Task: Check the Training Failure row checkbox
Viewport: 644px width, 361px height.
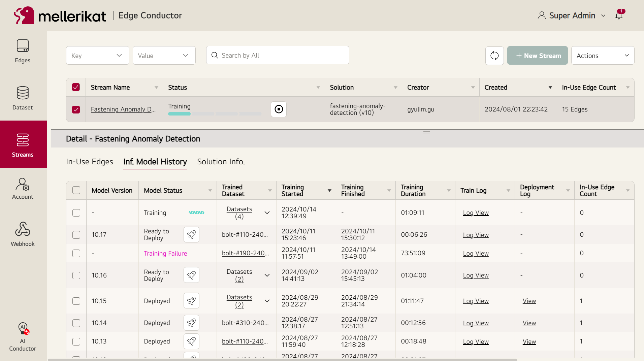Action: pos(76,253)
